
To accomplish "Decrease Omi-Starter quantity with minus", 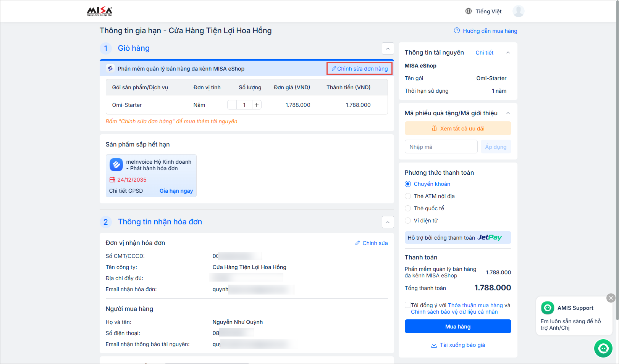I will pos(232,105).
